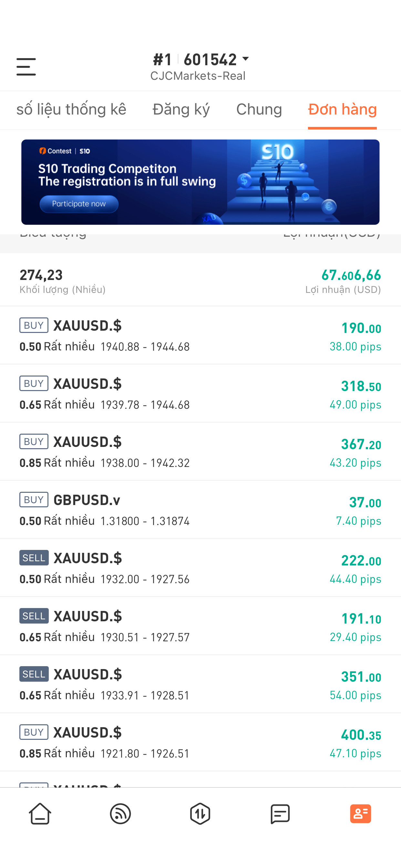This screenshot has width=401, height=868.
Task: Tap the Participate now button
Action: (x=79, y=204)
